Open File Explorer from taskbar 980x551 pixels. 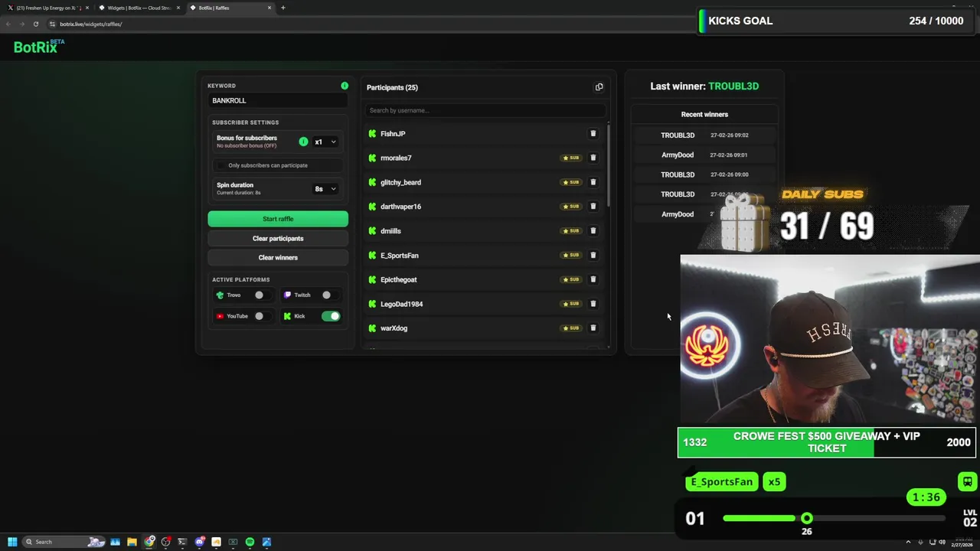pos(132,542)
